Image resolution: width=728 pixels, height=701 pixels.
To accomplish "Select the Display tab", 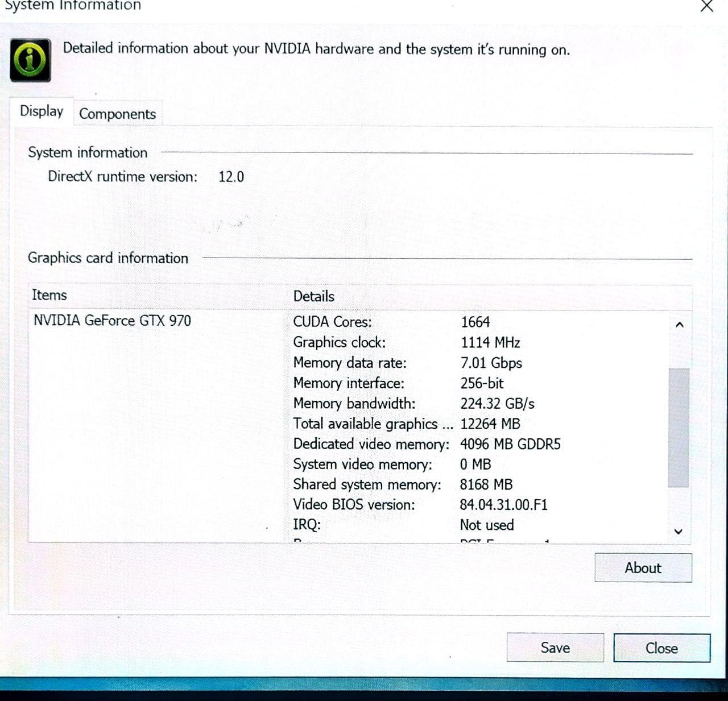I will (x=42, y=111).
